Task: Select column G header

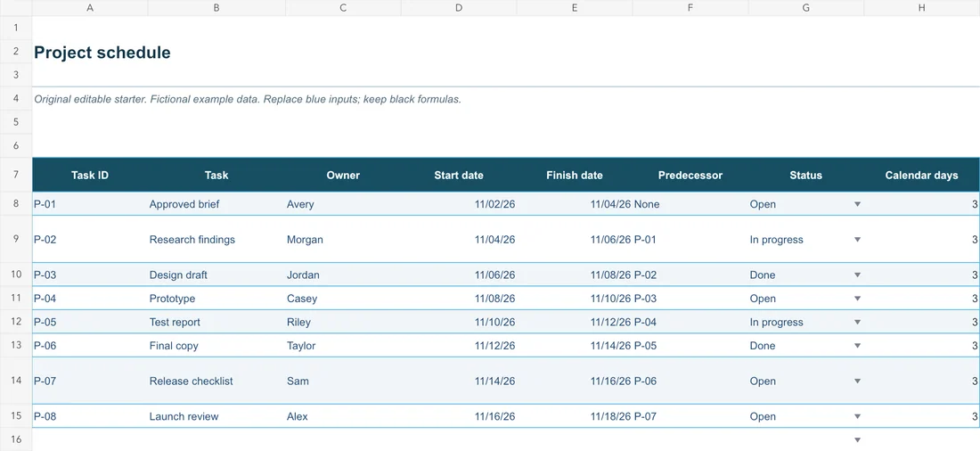Action: pyautogui.click(x=805, y=7)
